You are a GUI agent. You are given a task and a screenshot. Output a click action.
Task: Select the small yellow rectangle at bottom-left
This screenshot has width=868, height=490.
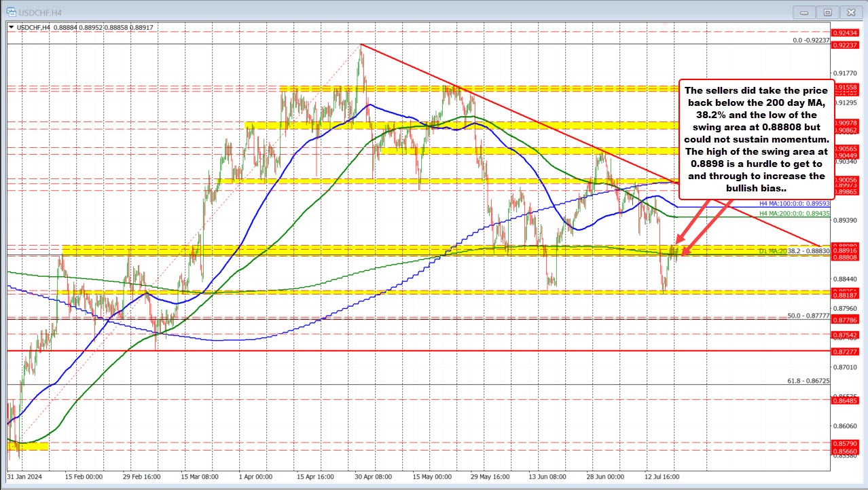coord(28,446)
